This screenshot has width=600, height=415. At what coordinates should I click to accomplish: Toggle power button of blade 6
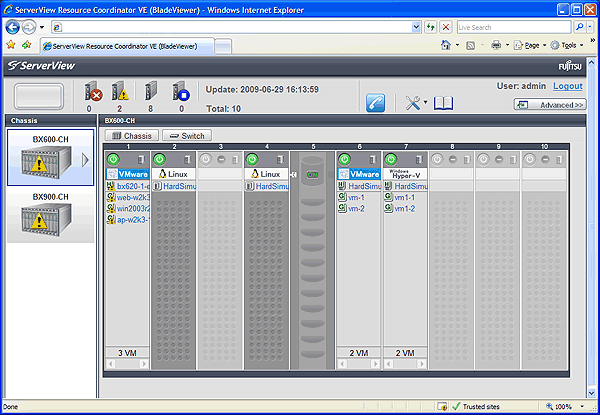click(345, 159)
